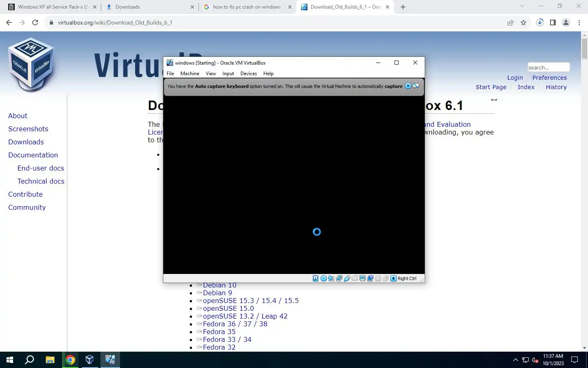
Task: Open openSUSE 15.3 / 15.4 / 15.5 link
Action: (251, 301)
